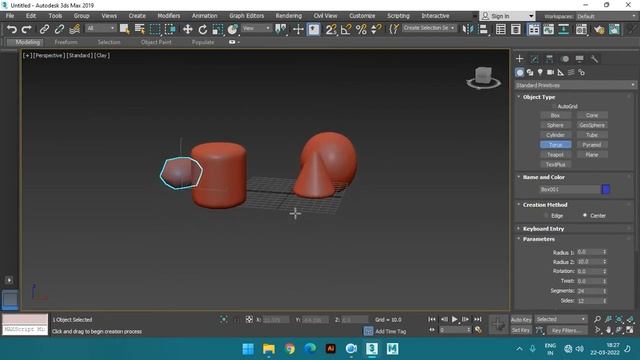640x360 pixels.
Task: Switch to the Utilities wrench panel
Action: (594, 59)
